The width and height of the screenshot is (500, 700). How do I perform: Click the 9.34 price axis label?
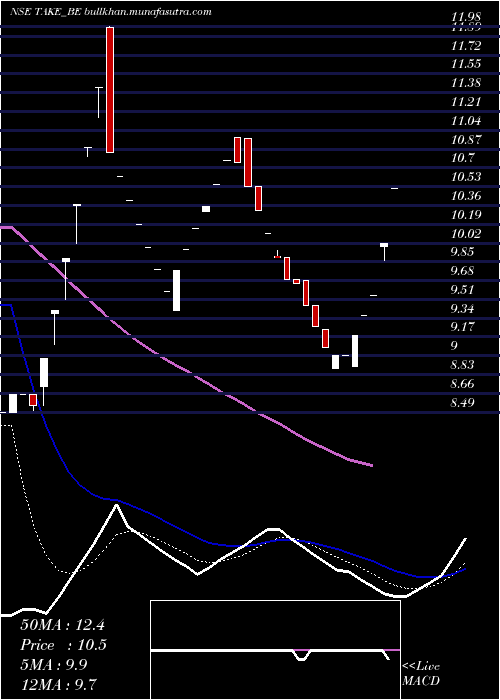click(463, 308)
